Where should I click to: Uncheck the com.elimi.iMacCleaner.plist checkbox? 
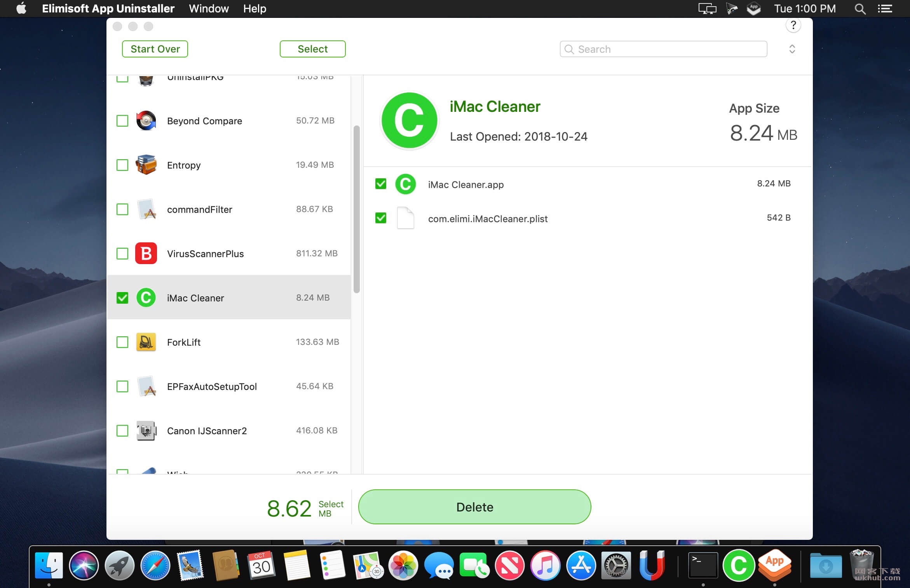[381, 218]
